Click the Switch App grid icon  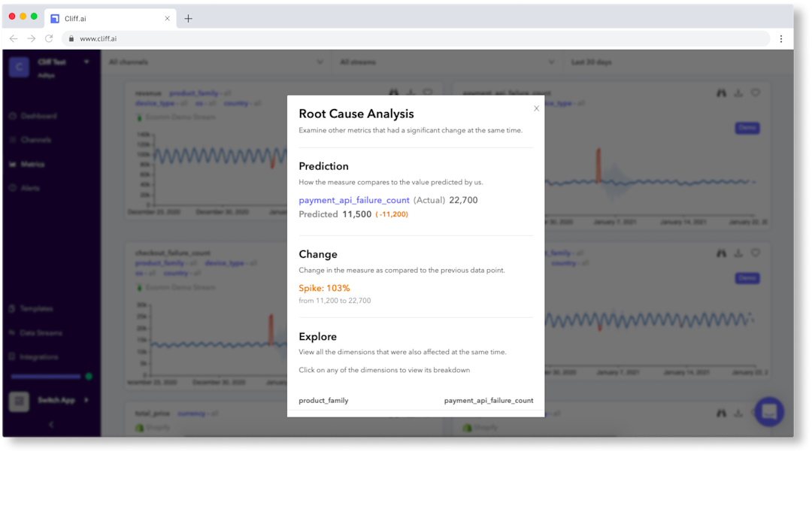(x=19, y=401)
